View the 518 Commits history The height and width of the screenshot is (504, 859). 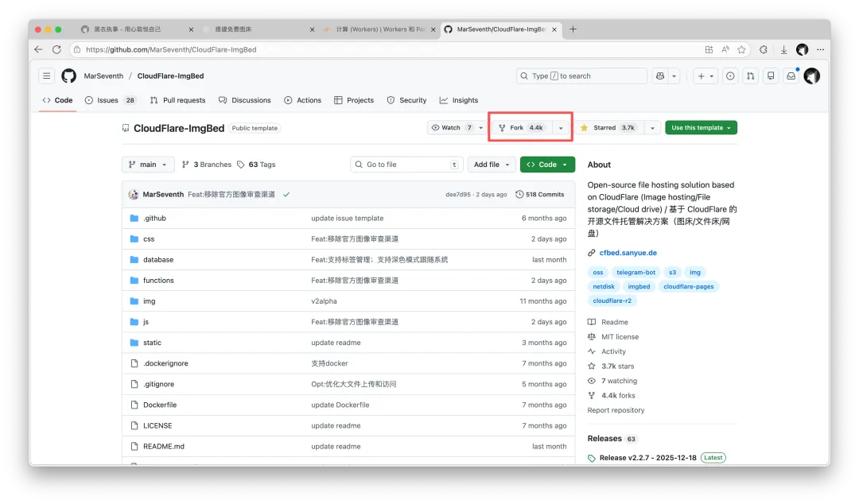(x=539, y=195)
